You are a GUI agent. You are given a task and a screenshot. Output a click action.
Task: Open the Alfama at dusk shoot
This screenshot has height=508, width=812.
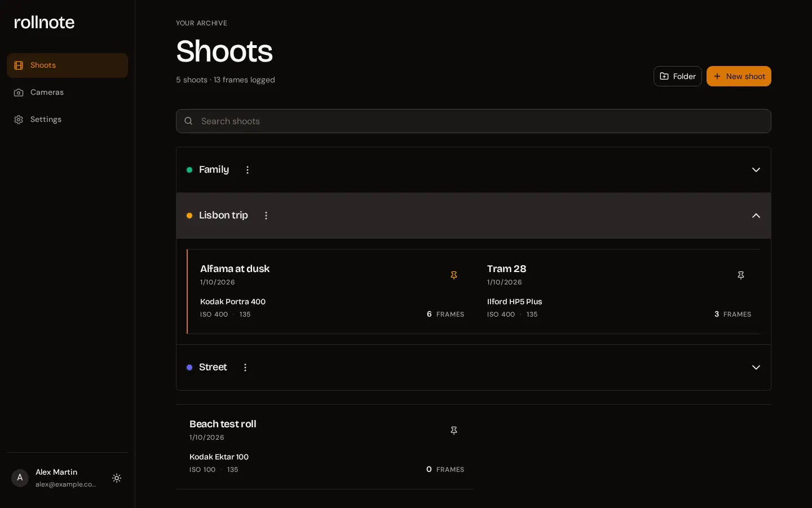click(330, 291)
